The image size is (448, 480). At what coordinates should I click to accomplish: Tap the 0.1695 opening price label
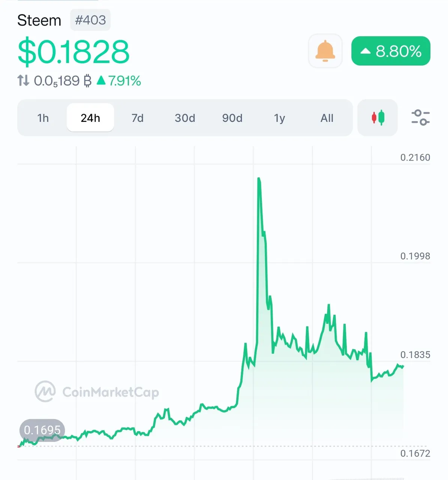tap(42, 430)
